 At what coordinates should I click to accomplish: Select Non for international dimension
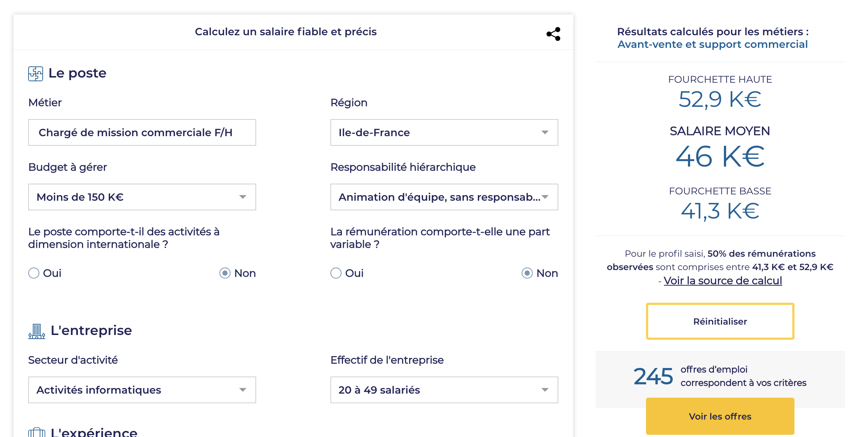[x=225, y=273]
